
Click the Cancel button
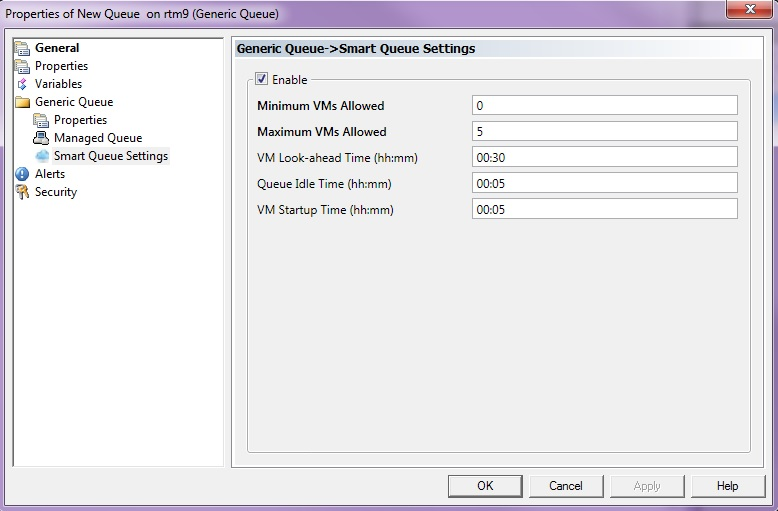565,486
